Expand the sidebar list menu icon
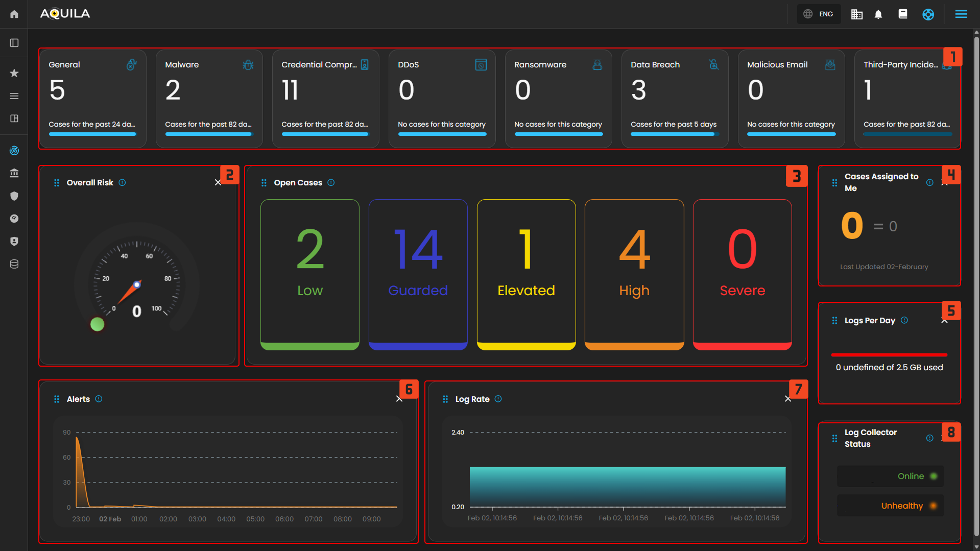Image resolution: width=980 pixels, height=551 pixels. pos(14,96)
